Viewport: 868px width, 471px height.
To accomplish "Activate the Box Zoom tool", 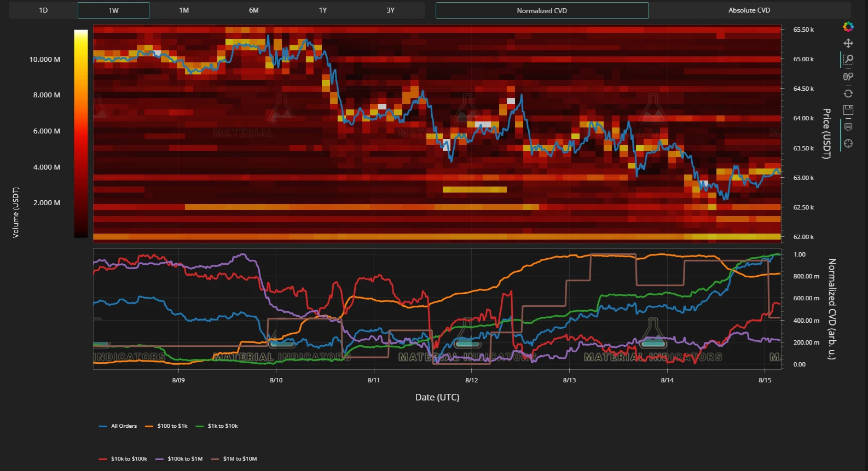I will [848, 60].
